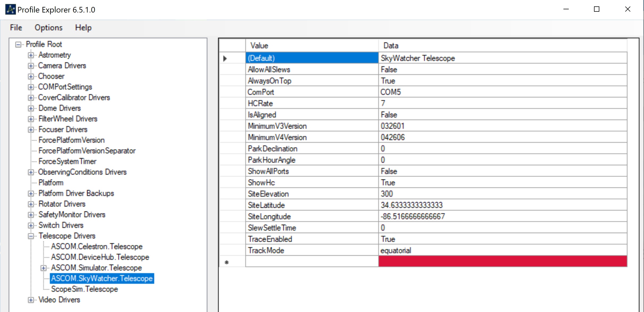
Task: Select the Telescope Drivers label
Action: click(x=67, y=236)
